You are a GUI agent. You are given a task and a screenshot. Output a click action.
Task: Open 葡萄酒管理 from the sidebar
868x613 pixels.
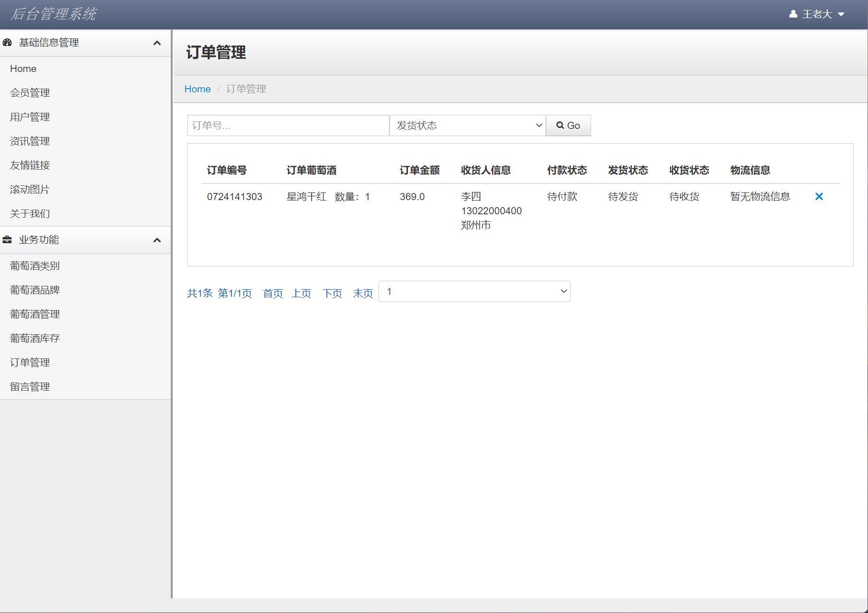(x=34, y=314)
